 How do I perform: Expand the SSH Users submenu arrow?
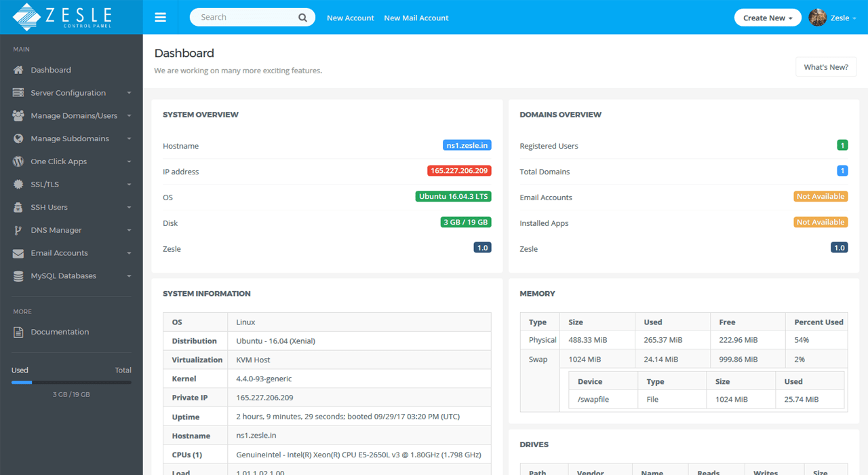point(129,208)
